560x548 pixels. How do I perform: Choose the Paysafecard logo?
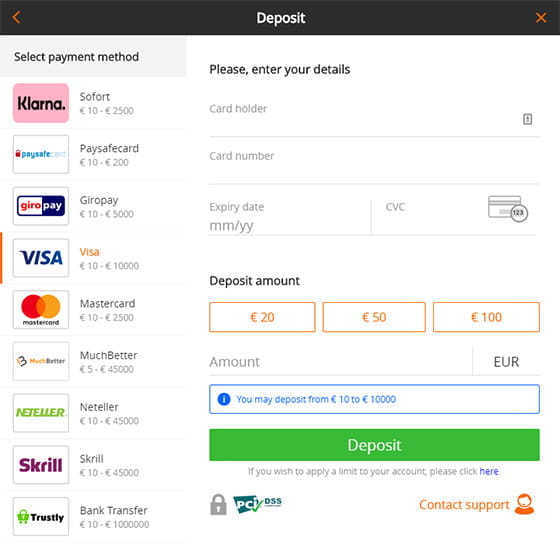[x=41, y=154]
